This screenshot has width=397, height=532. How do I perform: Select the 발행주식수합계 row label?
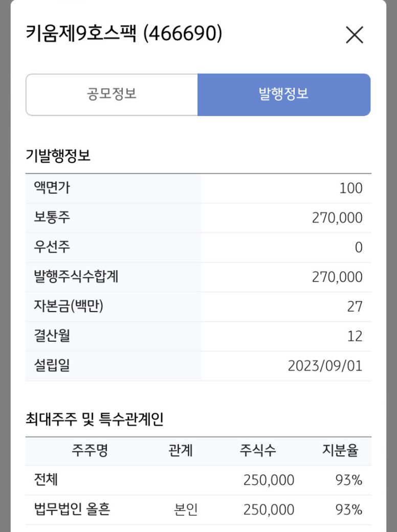point(76,277)
